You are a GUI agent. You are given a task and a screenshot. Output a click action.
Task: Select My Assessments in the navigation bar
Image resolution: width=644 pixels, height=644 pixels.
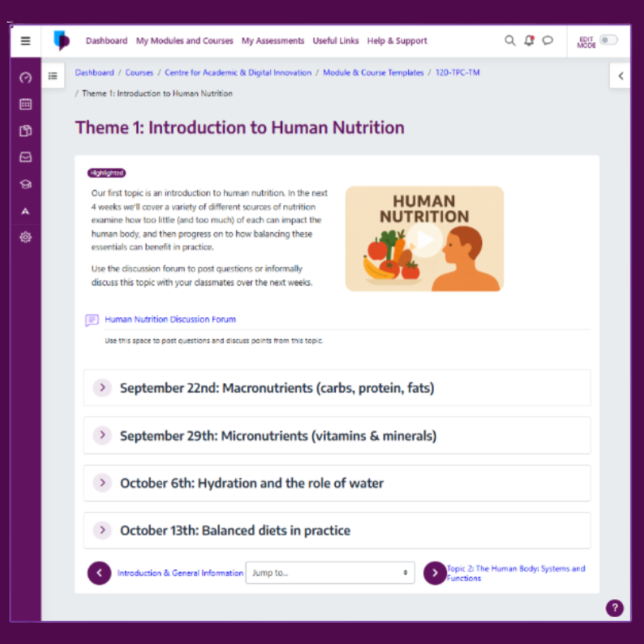coord(273,41)
